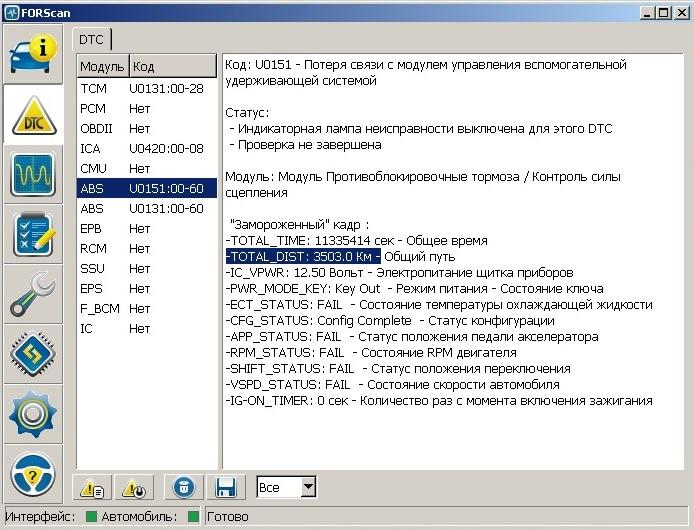Maximize the FORScan window
The width and height of the screenshot is (694, 530).
(x=664, y=13)
